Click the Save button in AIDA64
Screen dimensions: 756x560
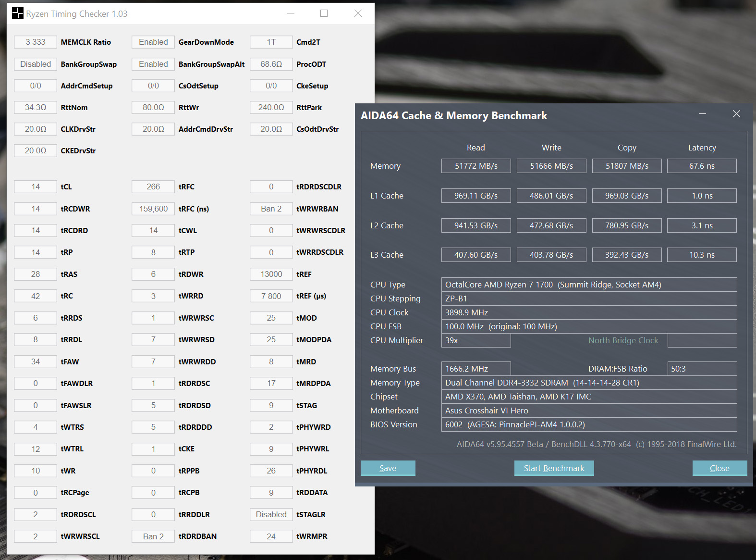point(388,468)
